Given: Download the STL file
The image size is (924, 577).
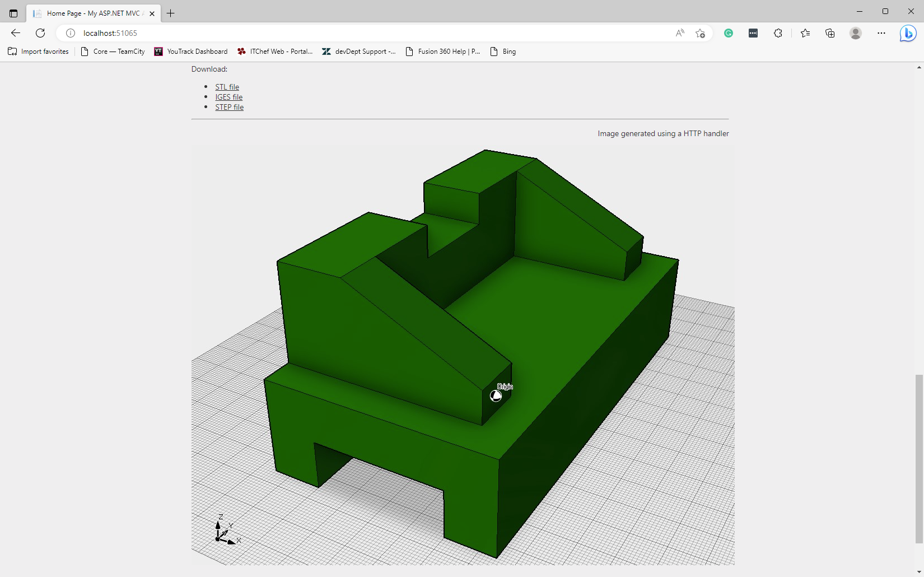Looking at the screenshot, I should tap(227, 87).
